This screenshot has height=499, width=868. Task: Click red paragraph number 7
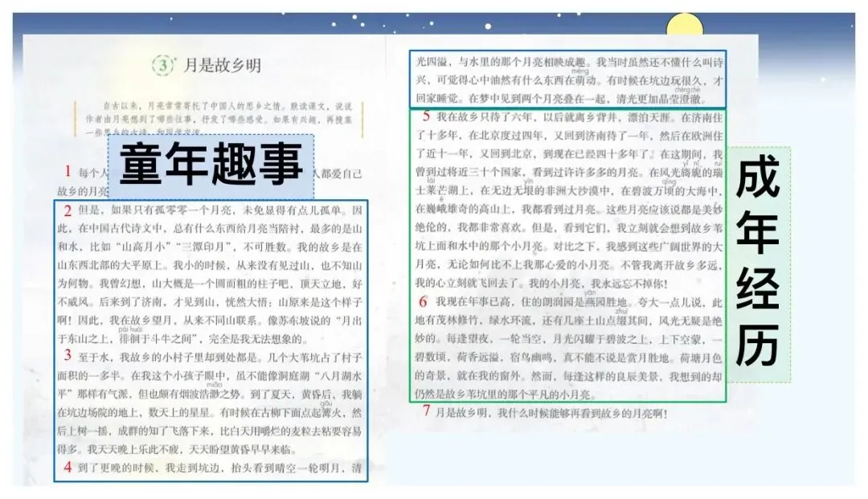point(426,411)
